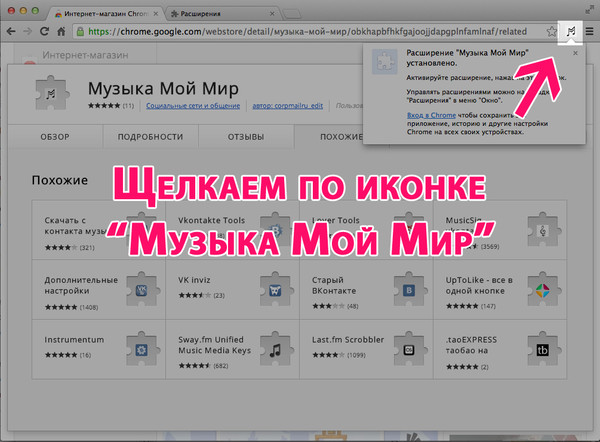This screenshot has height=442, width=600.
Task: Click the Музыка Мой Мир five-star rating
Action: tap(104, 106)
